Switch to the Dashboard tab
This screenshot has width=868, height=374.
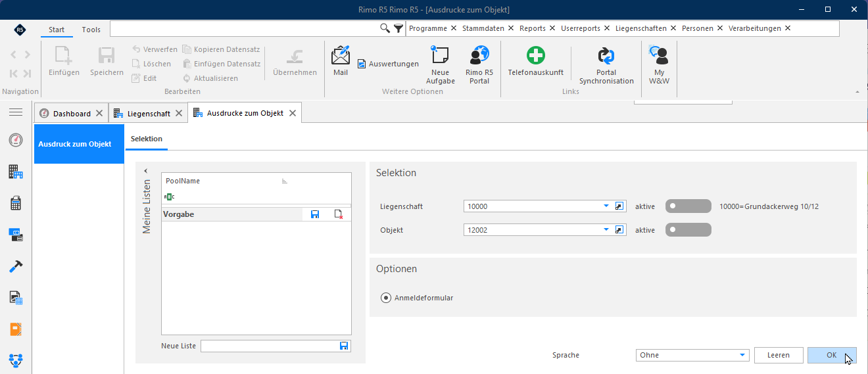pyautogui.click(x=72, y=114)
